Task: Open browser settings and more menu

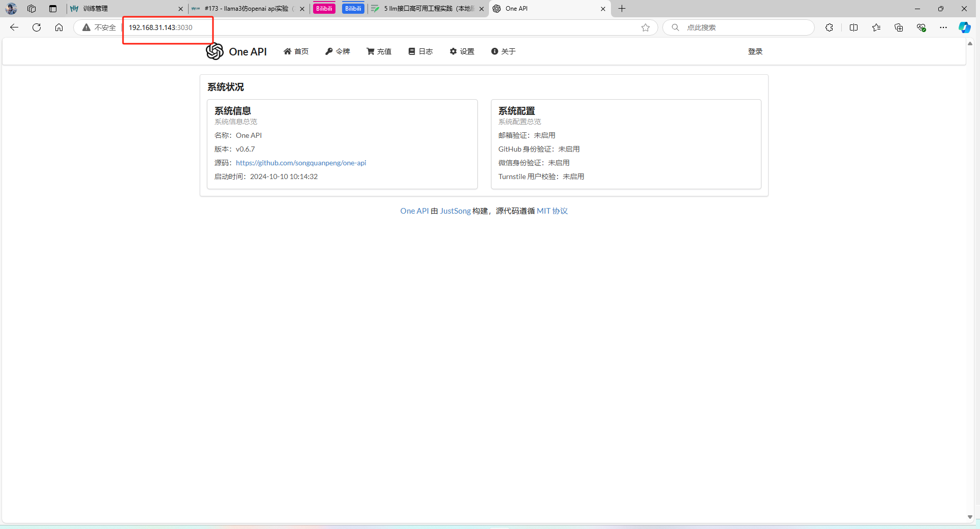Action: (943, 27)
